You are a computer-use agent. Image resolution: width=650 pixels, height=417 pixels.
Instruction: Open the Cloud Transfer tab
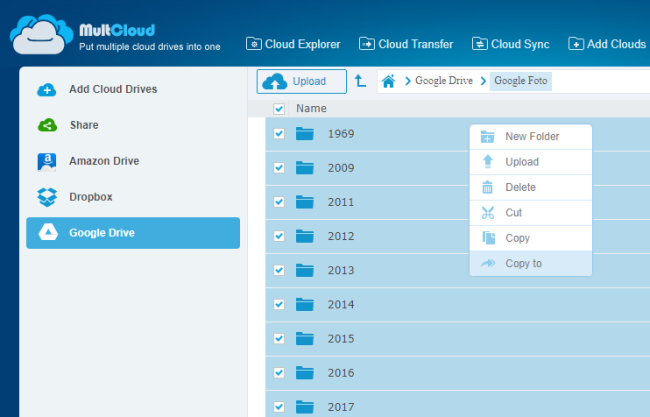click(406, 44)
